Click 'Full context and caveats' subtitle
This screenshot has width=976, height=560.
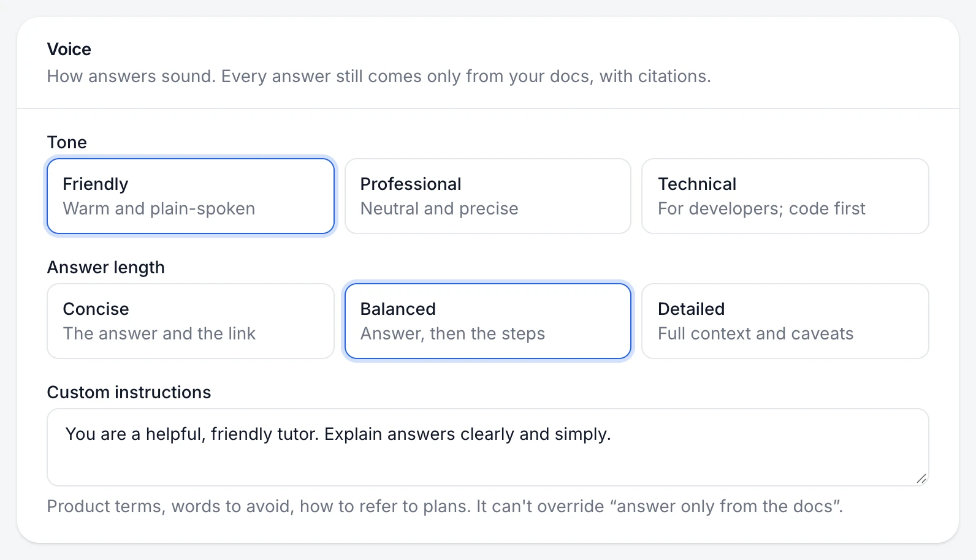(756, 333)
